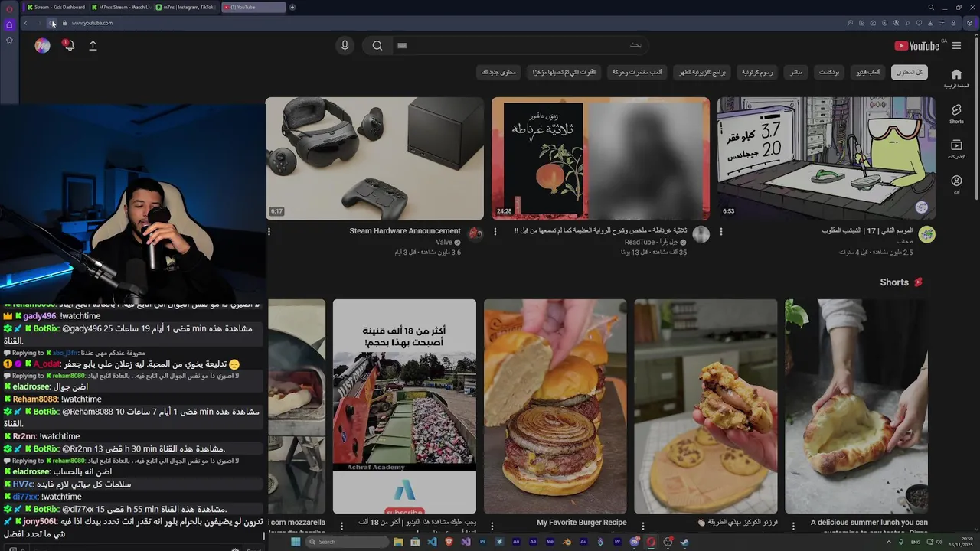
Task: Select the ألعاب مغامرات وحركة chip
Action: tap(637, 72)
